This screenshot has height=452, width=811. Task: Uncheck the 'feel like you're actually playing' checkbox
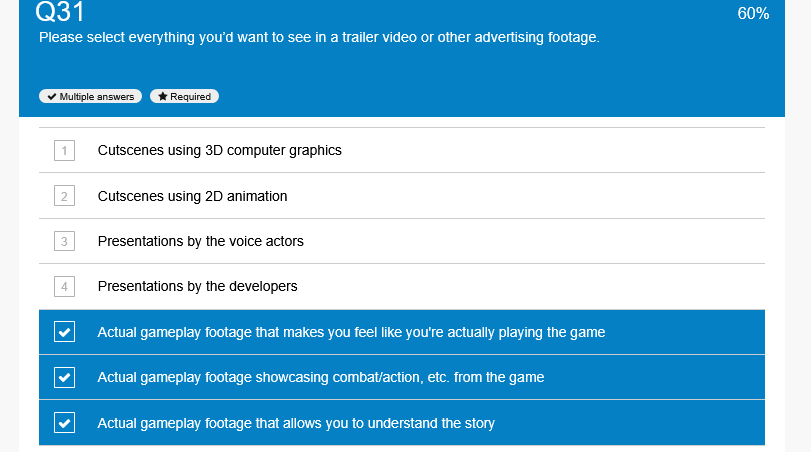[64, 332]
